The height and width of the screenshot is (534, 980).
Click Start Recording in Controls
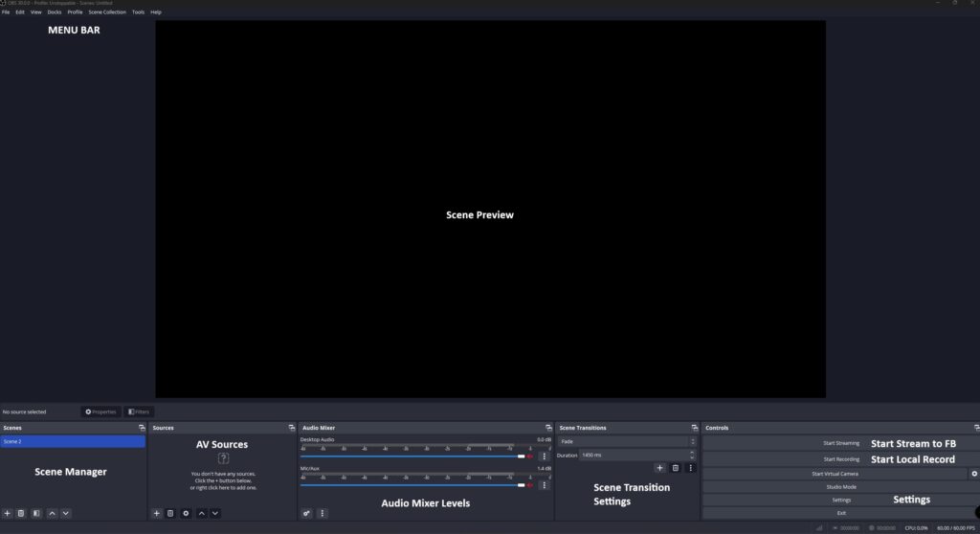pos(840,459)
